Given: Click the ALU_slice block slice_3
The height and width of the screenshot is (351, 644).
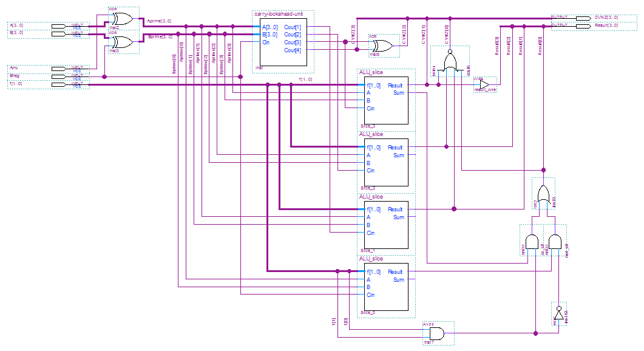Looking at the screenshot, I should tap(386, 100).
